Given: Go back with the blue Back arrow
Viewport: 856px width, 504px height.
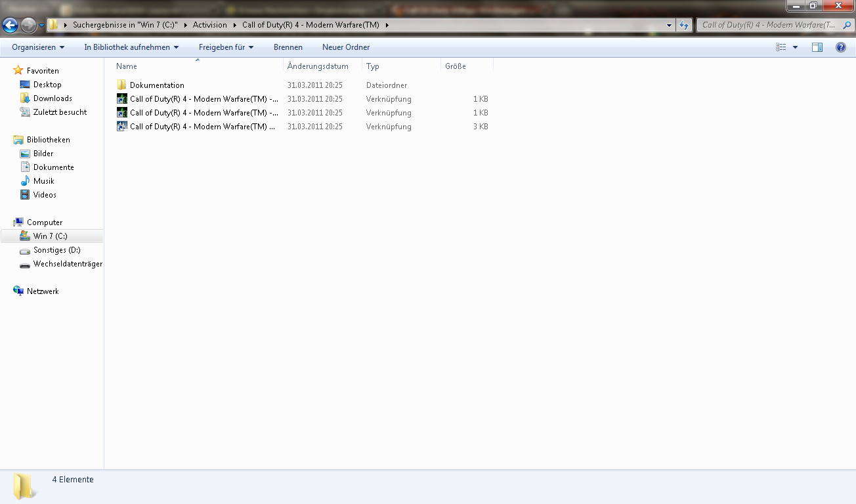Looking at the screenshot, I should point(11,26).
